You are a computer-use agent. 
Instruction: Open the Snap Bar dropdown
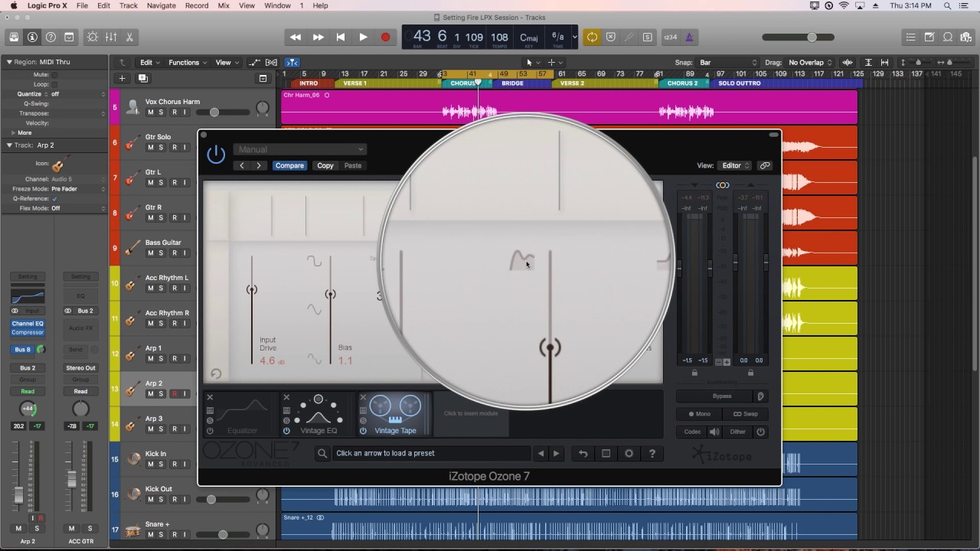(x=727, y=63)
